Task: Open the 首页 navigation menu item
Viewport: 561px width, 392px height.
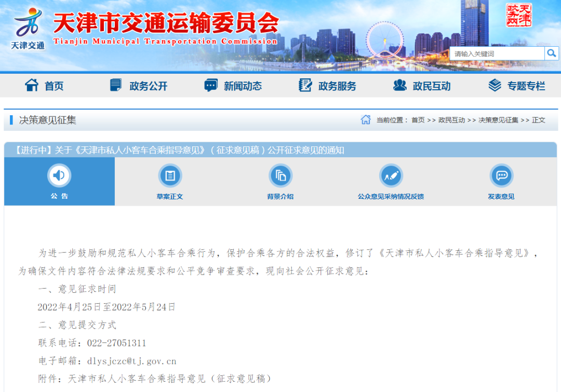Action: [x=54, y=86]
